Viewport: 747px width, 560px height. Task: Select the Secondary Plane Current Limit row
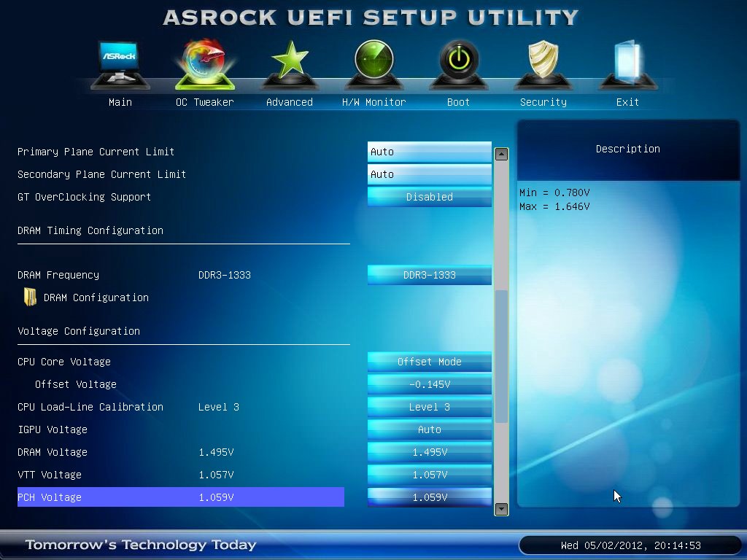coord(101,174)
